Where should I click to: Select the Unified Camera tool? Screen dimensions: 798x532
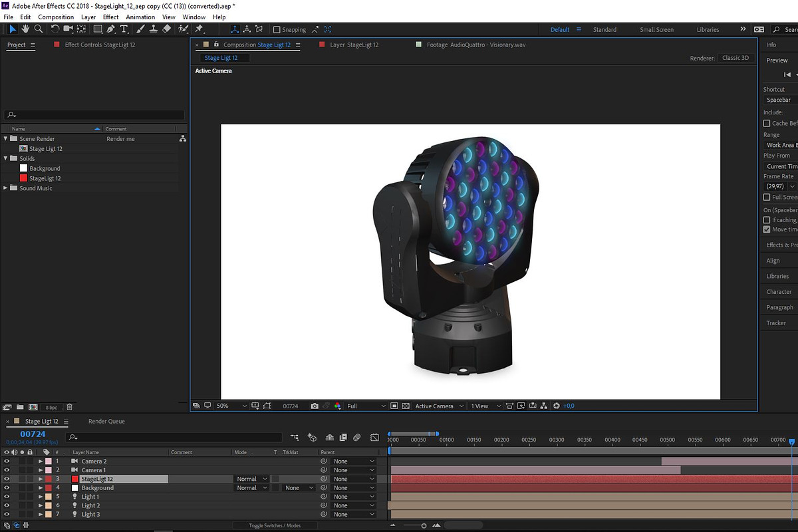click(68, 29)
